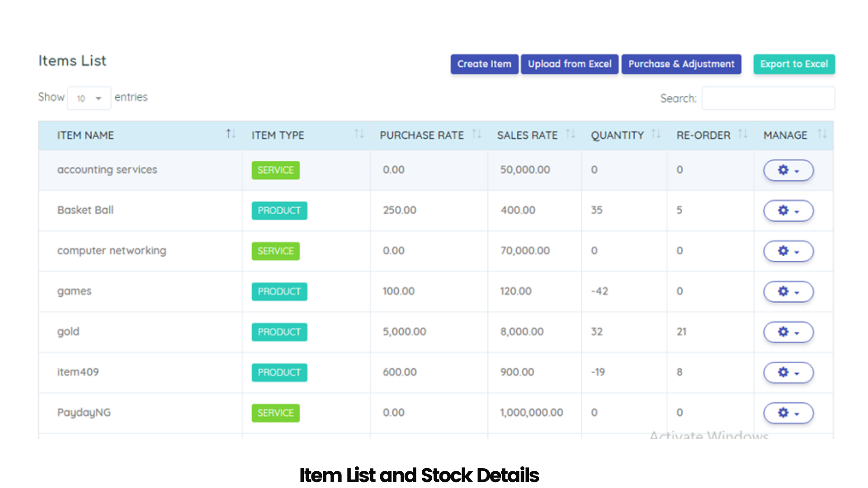Open the show entries count dropdown

(89, 98)
